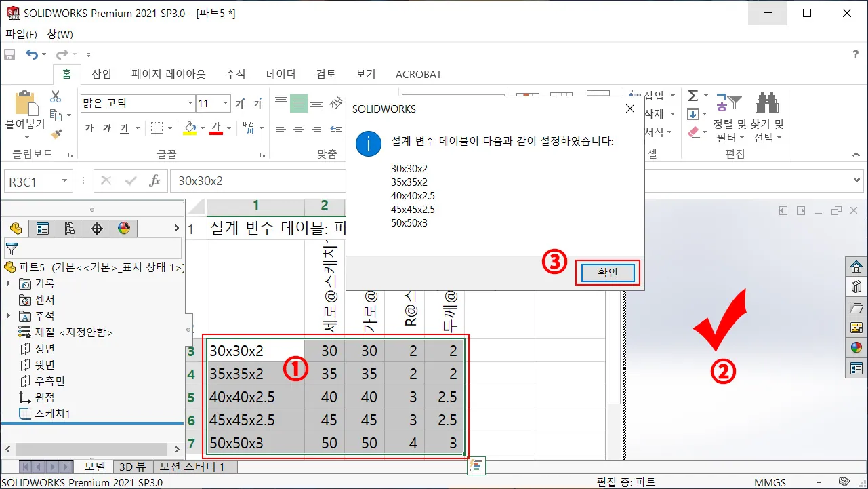Open the PropertyManager tab icon
The height and width of the screenshot is (489, 868).
point(43,229)
